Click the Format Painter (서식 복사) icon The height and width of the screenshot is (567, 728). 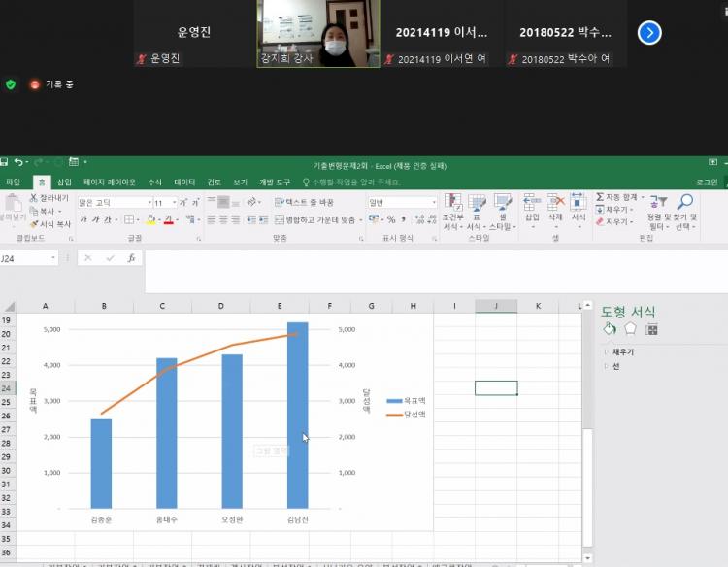(35, 223)
